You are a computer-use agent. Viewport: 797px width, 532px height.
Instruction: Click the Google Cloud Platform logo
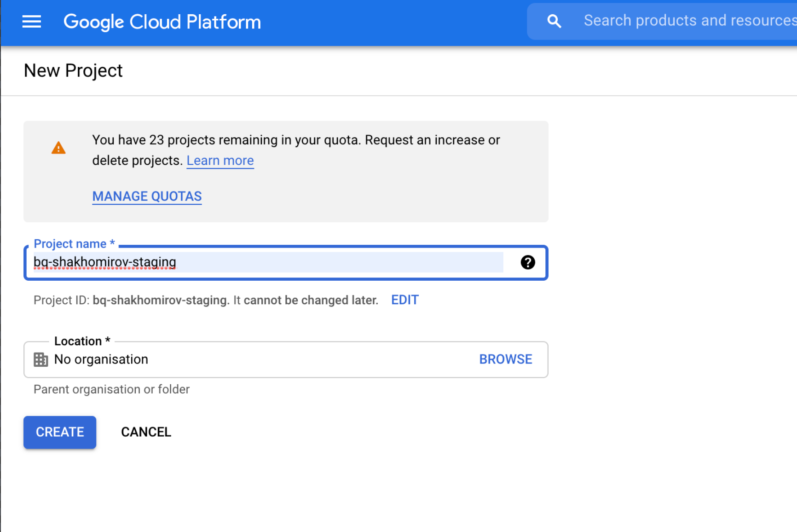[162, 22]
